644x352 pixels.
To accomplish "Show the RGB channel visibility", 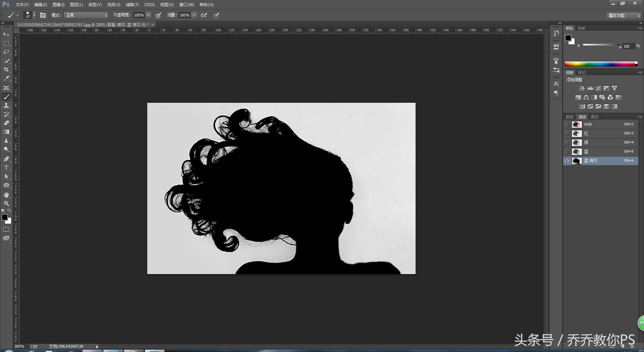I will [x=567, y=124].
